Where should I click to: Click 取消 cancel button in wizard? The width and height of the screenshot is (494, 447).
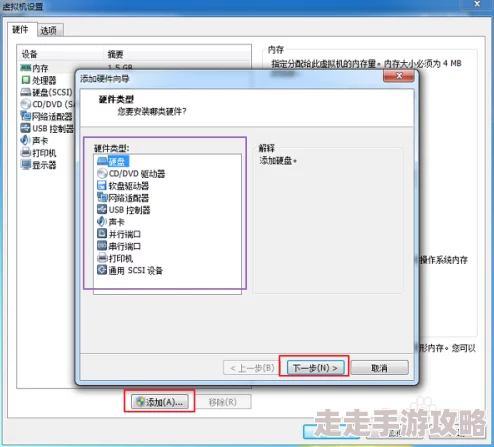click(x=379, y=368)
